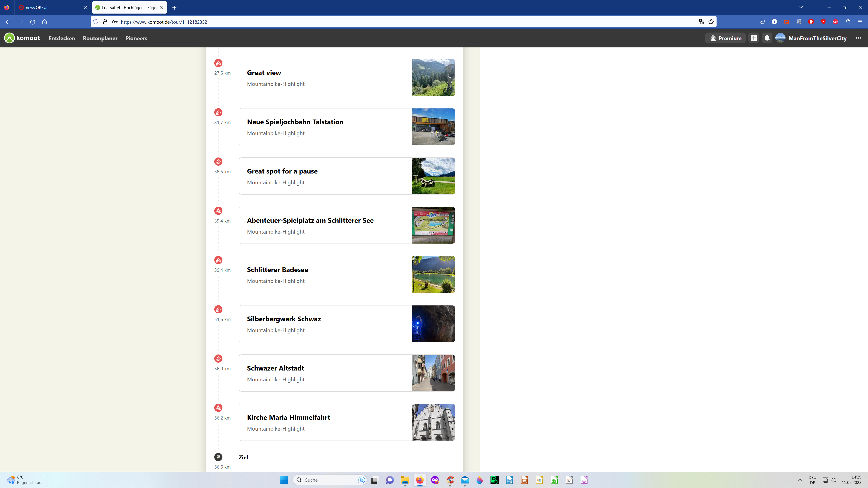The width and height of the screenshot is (868, 488).
Task: Expand the list-all-tabs chevron
Action: (801, 7)
